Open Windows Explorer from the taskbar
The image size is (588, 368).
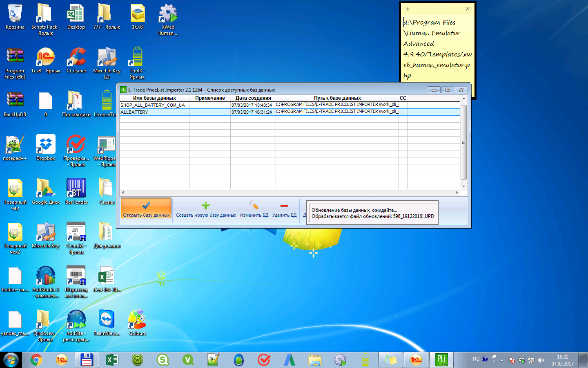[x=315, y=360]
